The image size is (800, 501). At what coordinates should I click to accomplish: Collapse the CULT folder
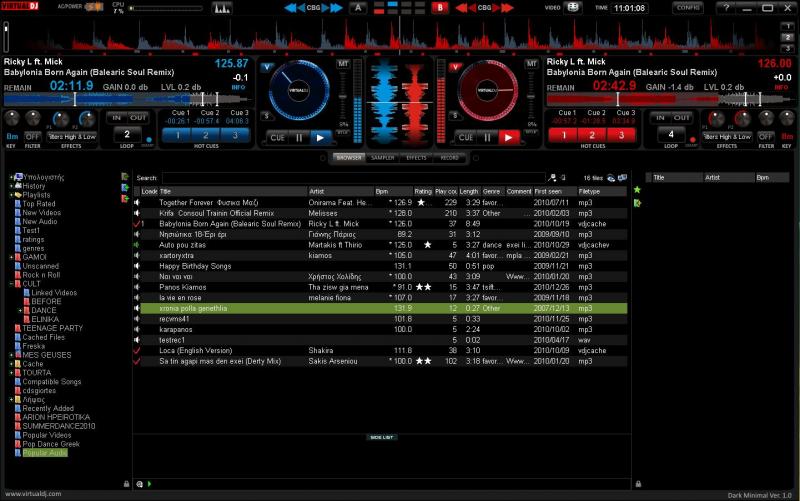(x=11, y=284)
